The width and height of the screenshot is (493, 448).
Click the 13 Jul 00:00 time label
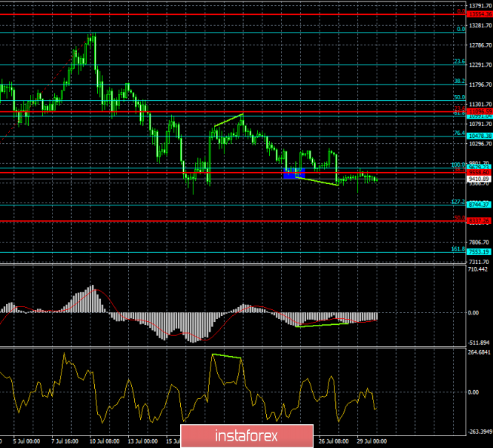(143, 441)
